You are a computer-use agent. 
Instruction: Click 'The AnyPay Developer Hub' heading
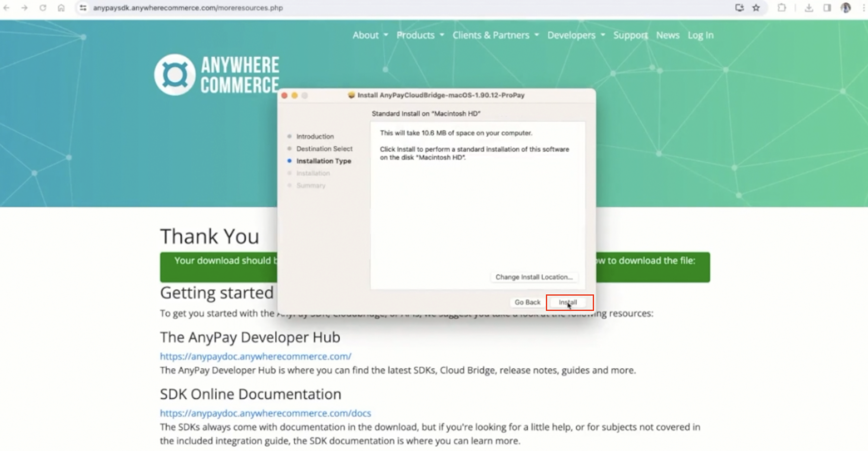250,337
